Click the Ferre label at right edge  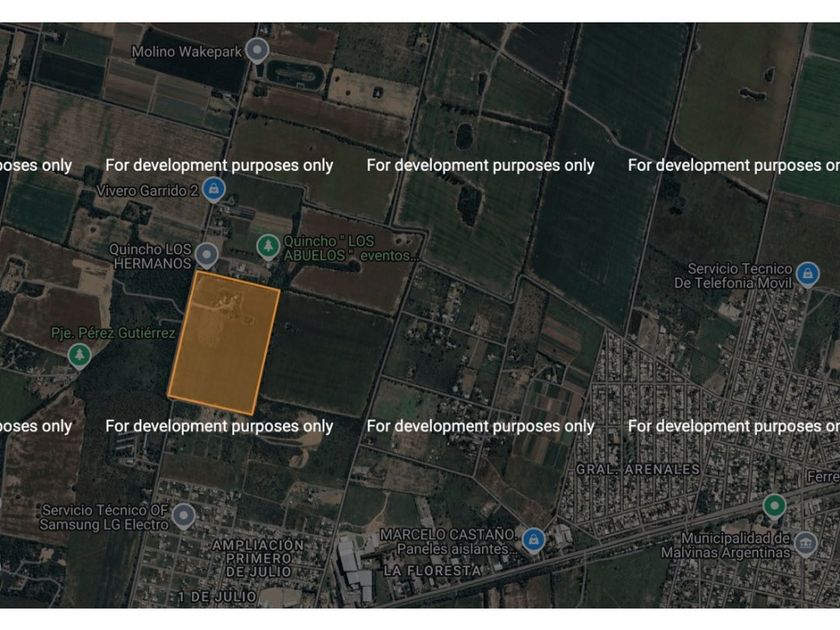tap(823, 476)
